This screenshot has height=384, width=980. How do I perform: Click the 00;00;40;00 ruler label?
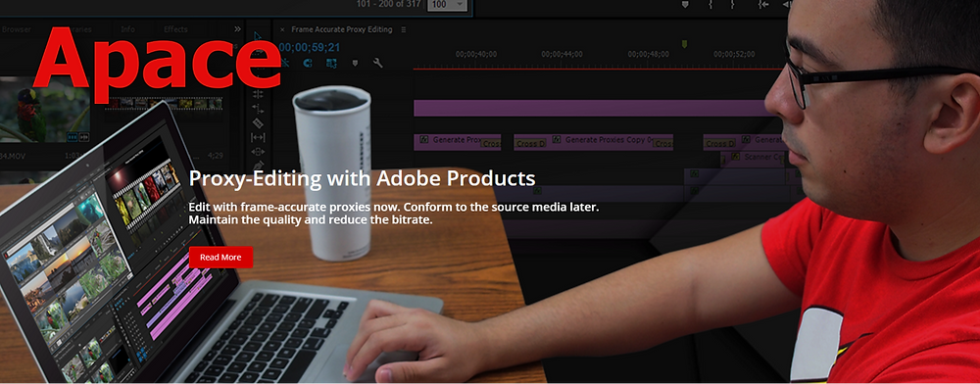476,54
